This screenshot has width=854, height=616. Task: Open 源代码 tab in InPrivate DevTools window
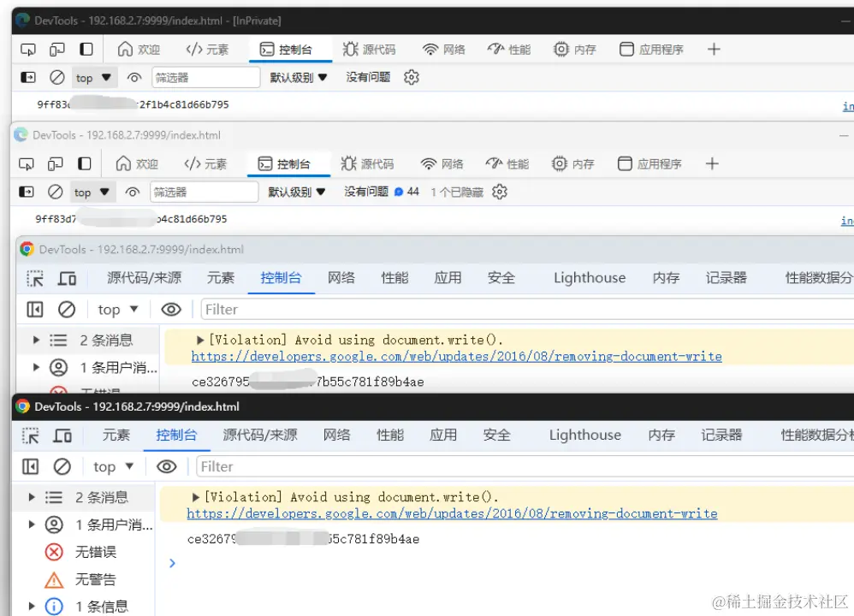click(370, 50)
